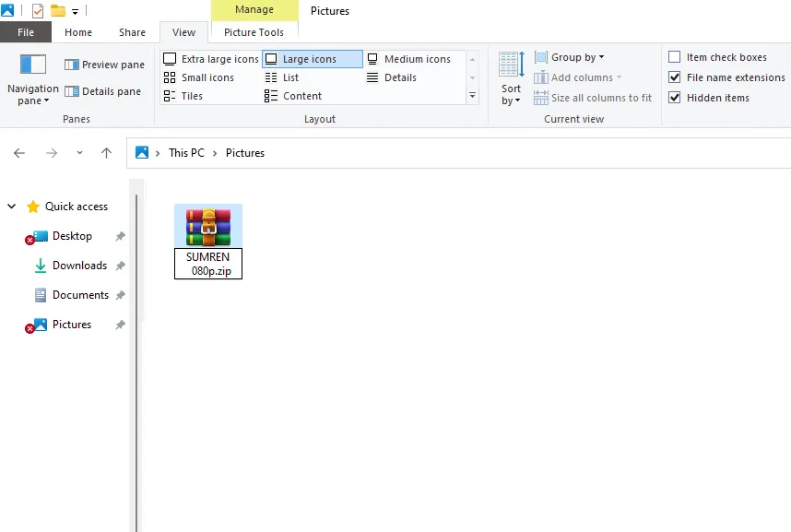Switch to the Home ribbon tab

pos(78,32)
